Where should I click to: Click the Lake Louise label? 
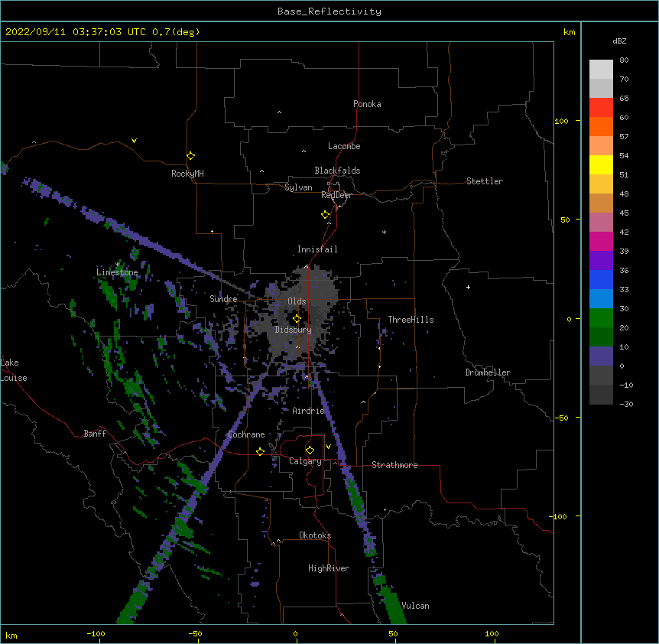(x=14, y=370)
